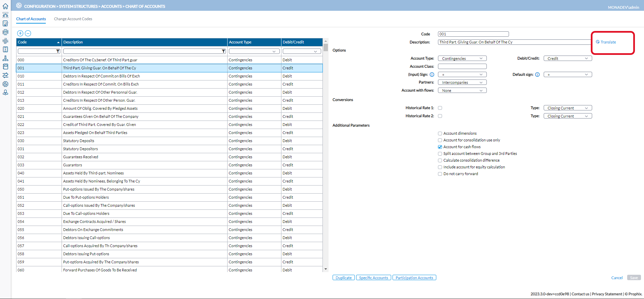Open the configuration gear-wrench sidebar icon
This screenshot has width=644, height=299.
pyautogui.click(x=5, y=84)
